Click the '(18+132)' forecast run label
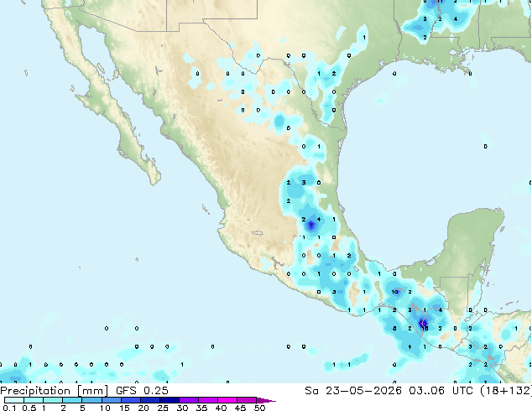The image size is (532, 411). pyautogui.click(x=506, y=391)
